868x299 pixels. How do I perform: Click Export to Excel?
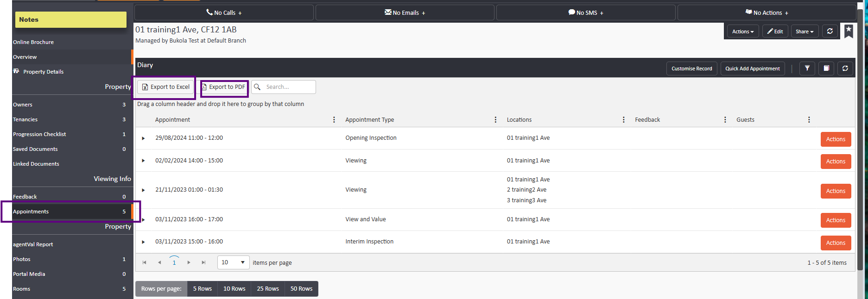tap(165, 87)
